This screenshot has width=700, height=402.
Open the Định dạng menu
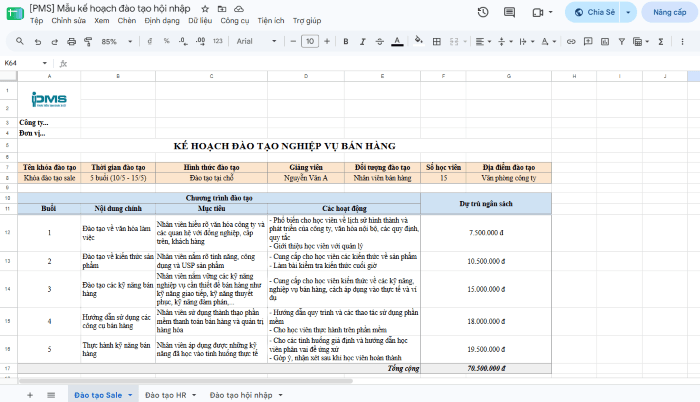point(162,21)
